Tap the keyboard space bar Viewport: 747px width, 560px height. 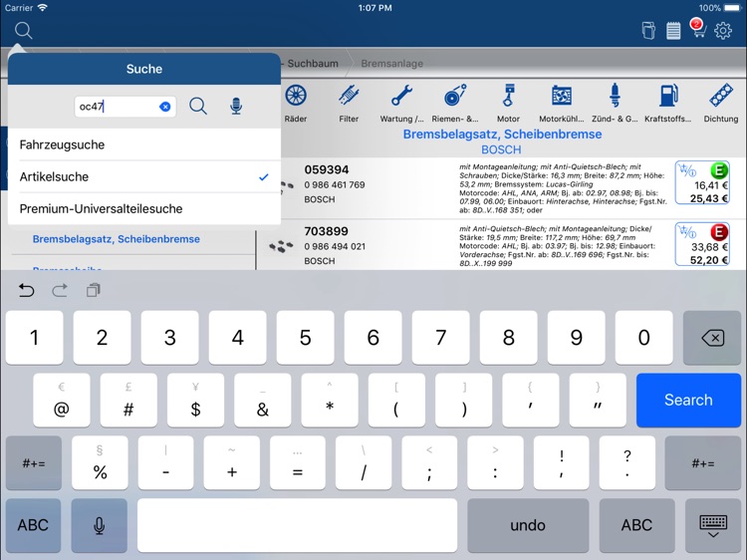[x=297, y=525]
